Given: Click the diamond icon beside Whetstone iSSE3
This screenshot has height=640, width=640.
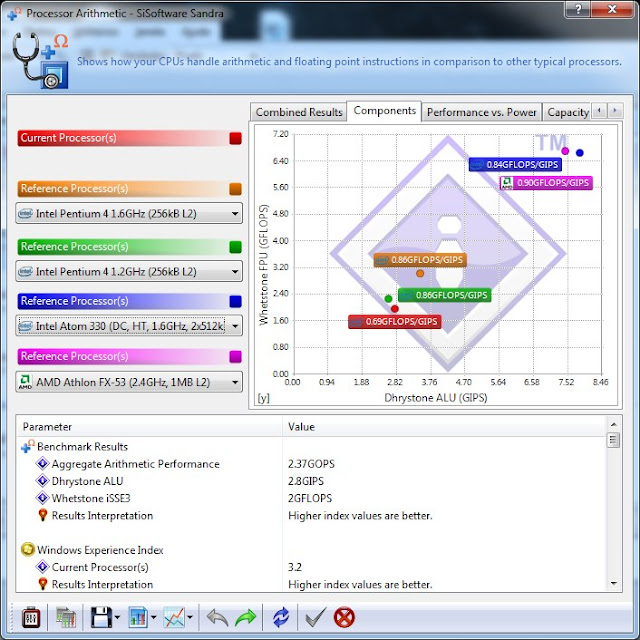Looking at the screenshot, I should [42, 498].
